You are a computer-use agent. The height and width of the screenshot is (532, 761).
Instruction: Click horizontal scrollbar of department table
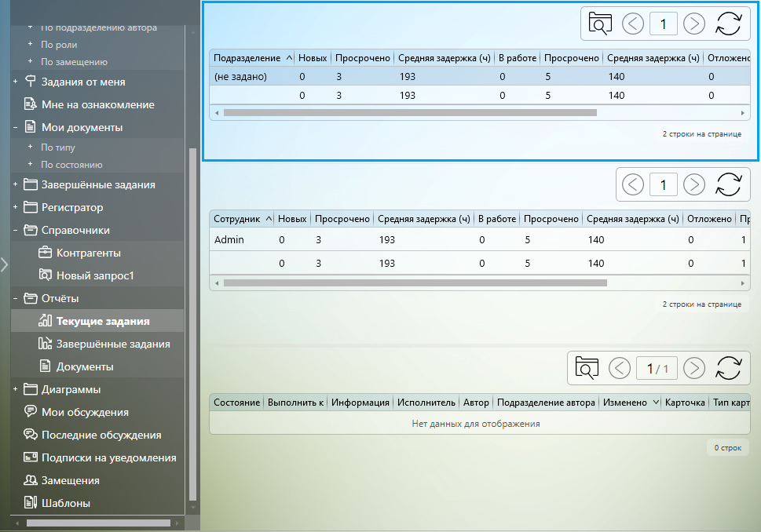(x=408, y=112)
